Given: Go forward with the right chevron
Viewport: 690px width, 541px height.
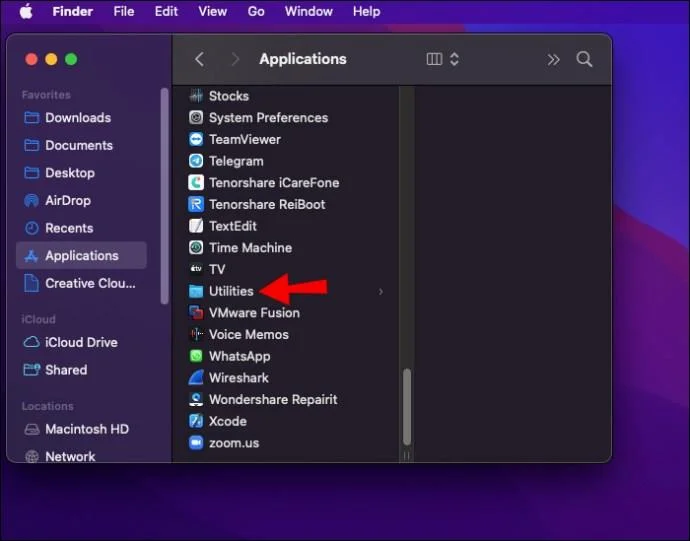Looking at the screenshot, I should click(x=235, y=59).
